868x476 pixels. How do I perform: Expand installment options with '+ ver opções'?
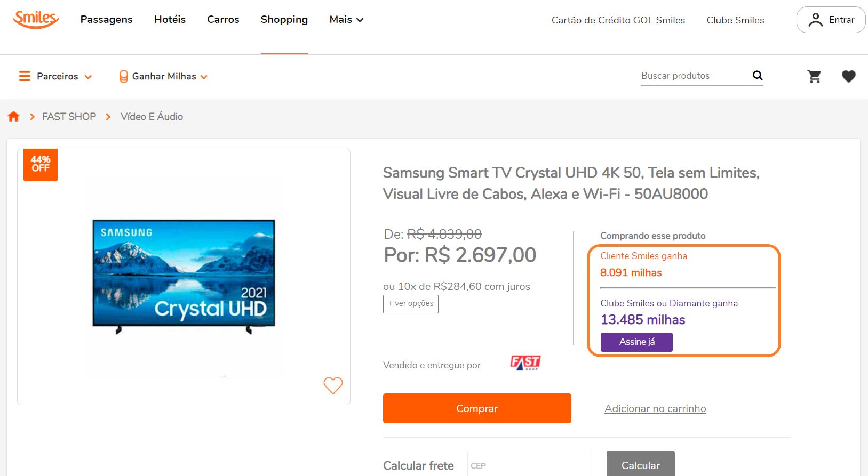click(x=411, y=304)
